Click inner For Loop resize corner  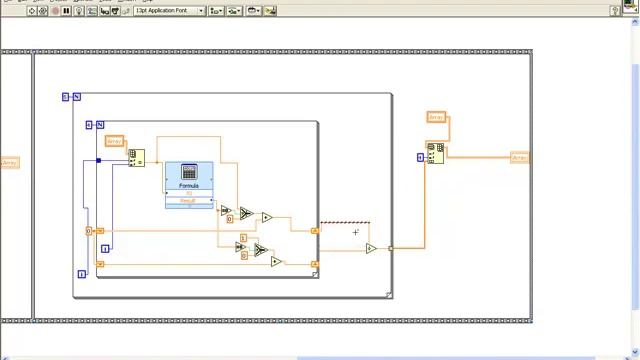pos(315,275)
